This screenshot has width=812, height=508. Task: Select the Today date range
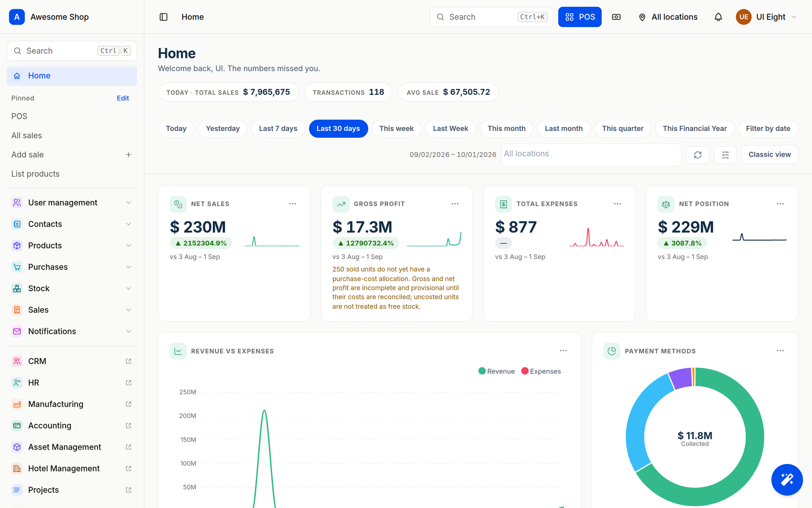[176, 129]
